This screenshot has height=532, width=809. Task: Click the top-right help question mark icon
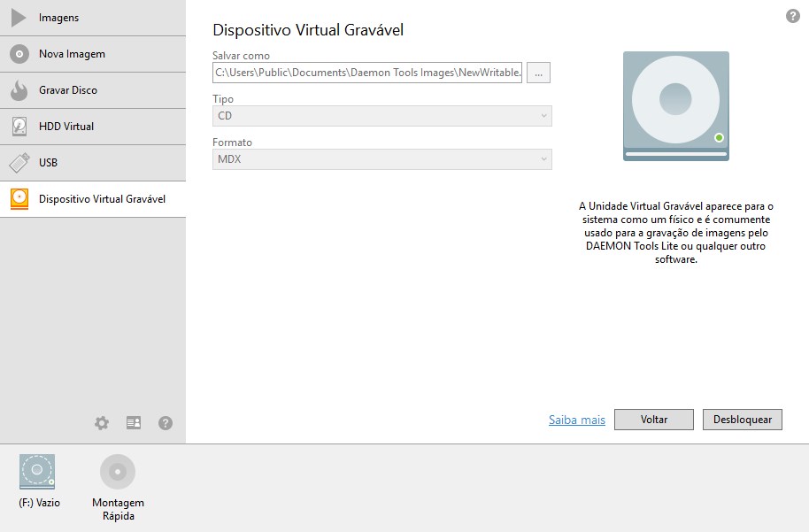coord(793,16)
